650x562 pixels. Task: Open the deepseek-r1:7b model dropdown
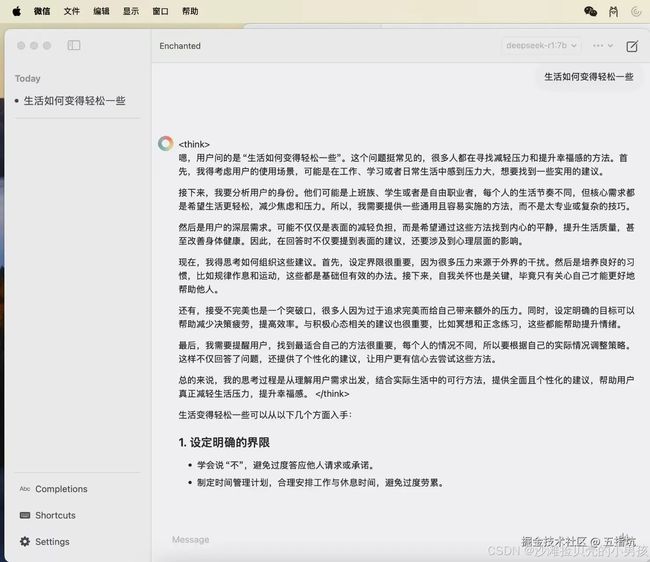click(x=541, y=45)
